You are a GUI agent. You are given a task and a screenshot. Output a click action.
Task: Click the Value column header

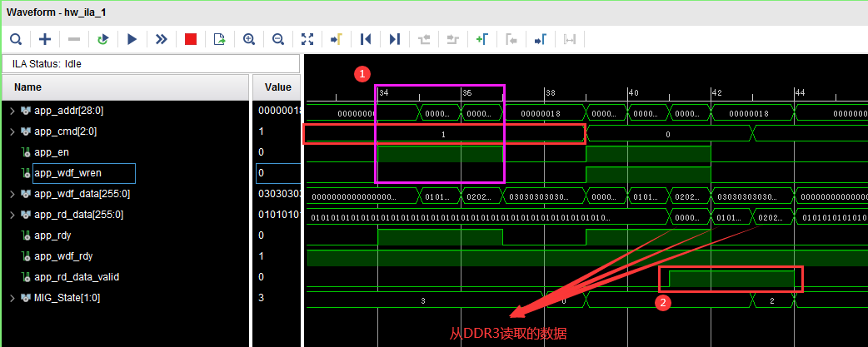[277, 87]
